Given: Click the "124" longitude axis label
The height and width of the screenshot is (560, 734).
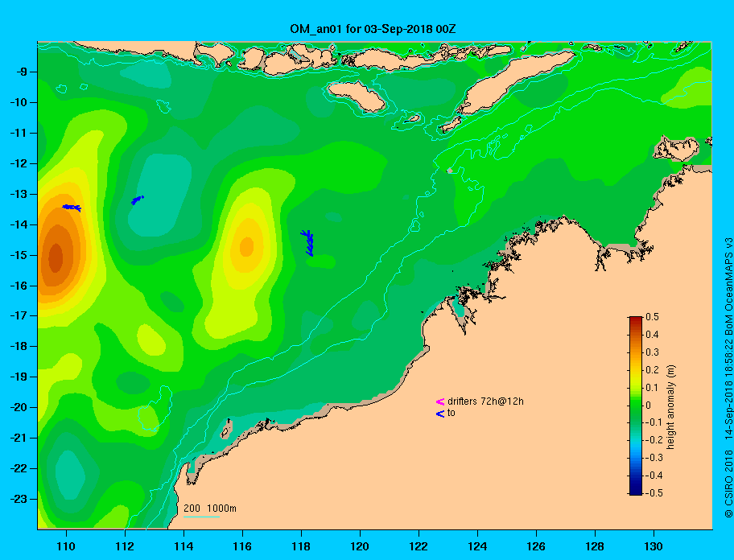Looking at the screenshot, I should (x=477, y=546).
